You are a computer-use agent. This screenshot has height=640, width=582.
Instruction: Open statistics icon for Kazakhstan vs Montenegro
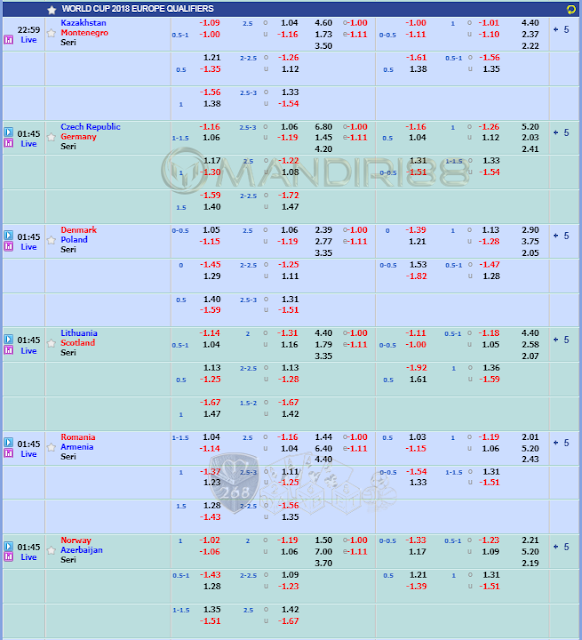[x=9, y=40]
